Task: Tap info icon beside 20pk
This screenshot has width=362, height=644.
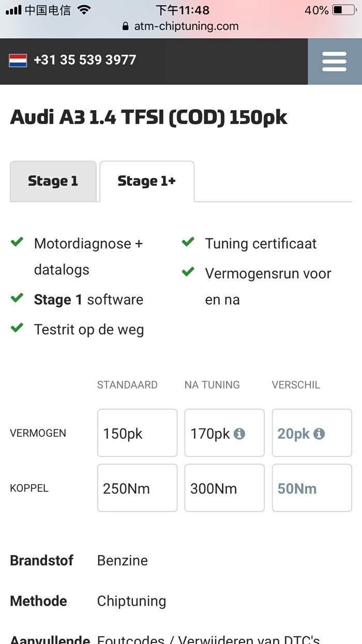Action: (x=319, y=433)
